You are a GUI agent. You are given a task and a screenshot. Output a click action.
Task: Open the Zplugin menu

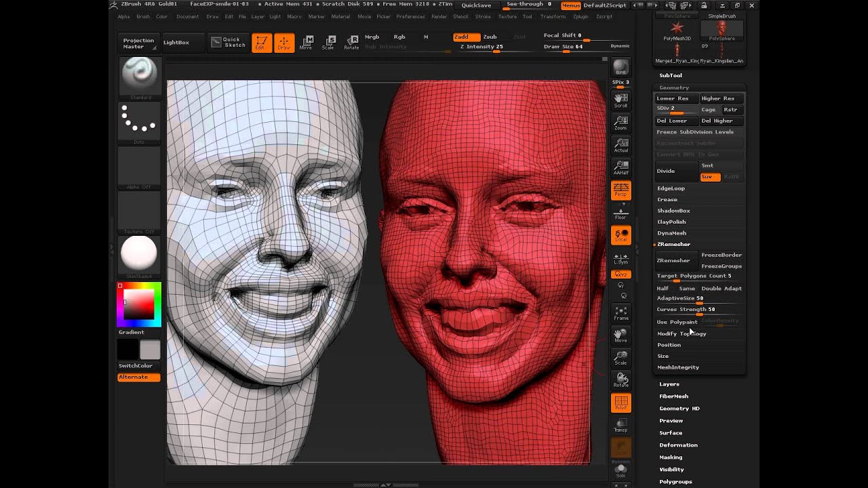(x=580, y=16)
